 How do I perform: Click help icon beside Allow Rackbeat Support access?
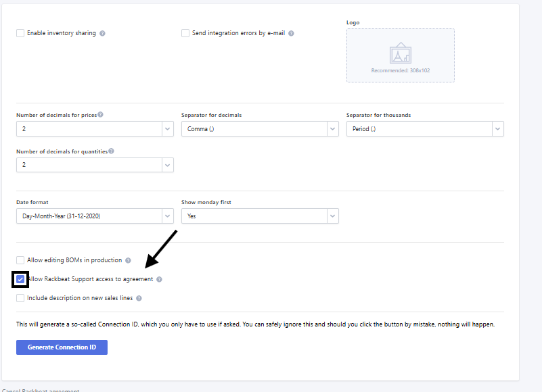point(159,279)
